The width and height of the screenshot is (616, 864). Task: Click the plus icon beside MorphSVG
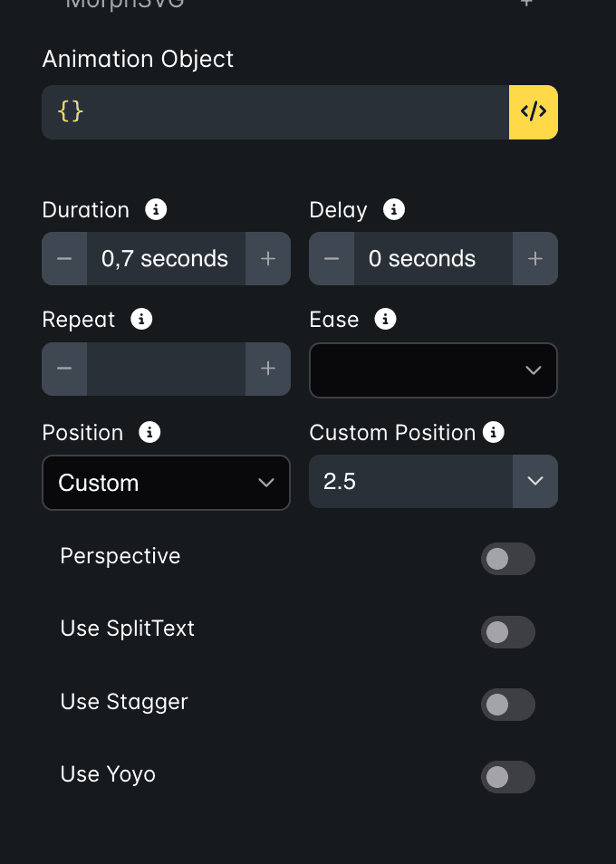point(526,3)
